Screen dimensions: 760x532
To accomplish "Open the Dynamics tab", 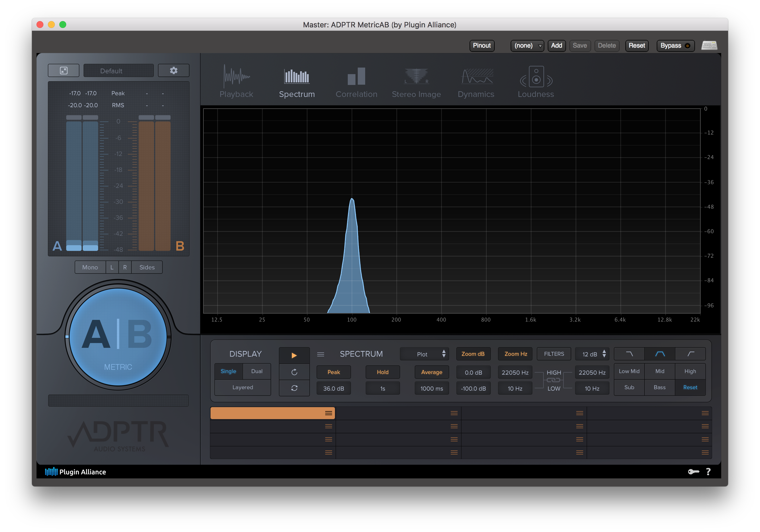I will tap(476, 83).
